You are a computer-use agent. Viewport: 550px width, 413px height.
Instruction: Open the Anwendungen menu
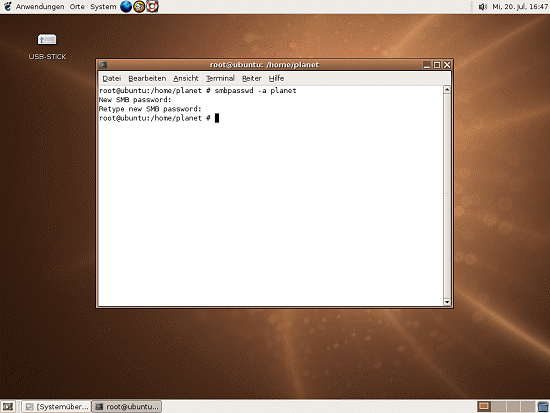(40, 7)
